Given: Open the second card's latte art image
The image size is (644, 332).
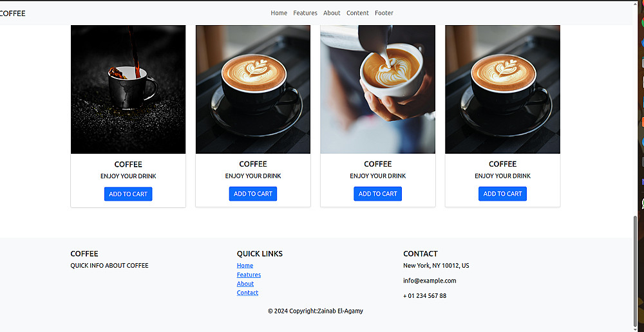Looking at the screenshot, I should click(253, 89).
